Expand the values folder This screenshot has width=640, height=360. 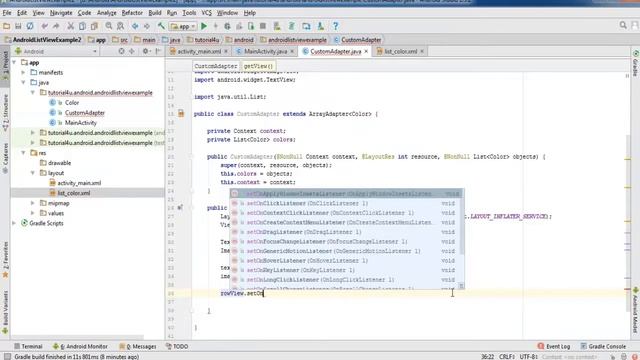coord(33,213)
